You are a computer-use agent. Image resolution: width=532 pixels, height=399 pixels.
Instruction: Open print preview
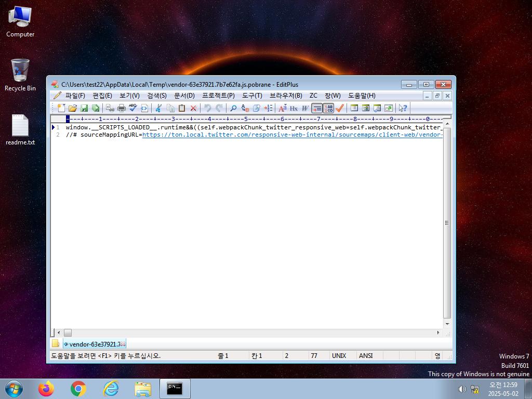pos(110,108)
